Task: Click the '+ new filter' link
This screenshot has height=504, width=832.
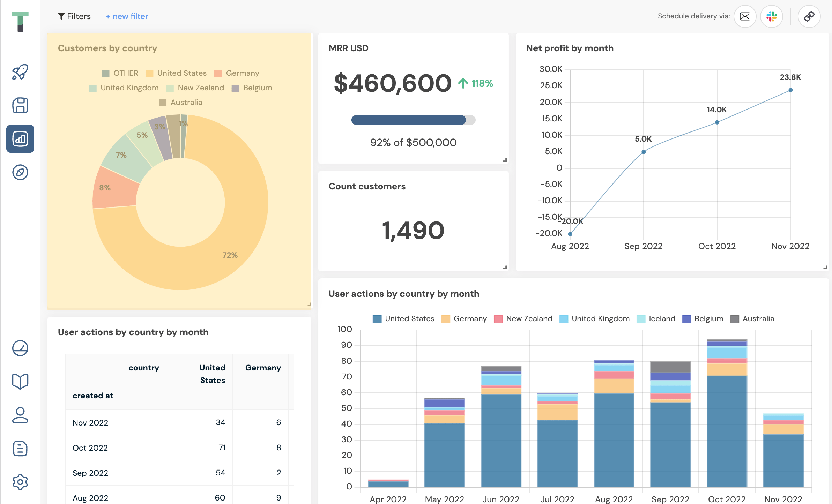Action: (x=127, y=16)
